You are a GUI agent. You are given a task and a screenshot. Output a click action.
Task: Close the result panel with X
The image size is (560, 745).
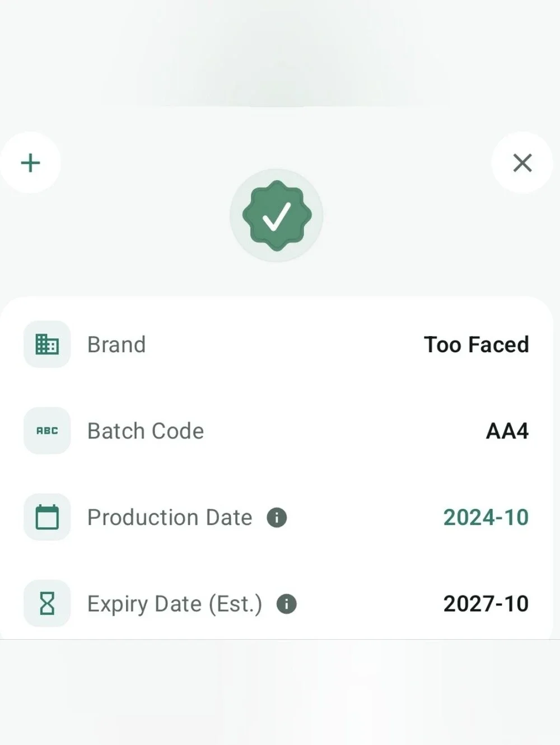(522, 163)
